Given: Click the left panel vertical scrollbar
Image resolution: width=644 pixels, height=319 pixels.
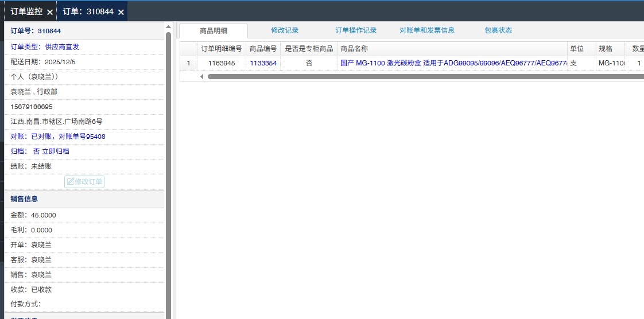Looking at the screenshot, I should (x=168, y=172).
